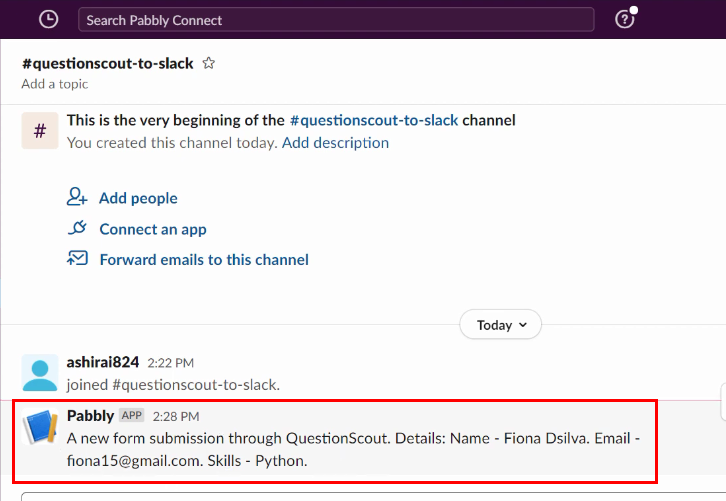Click the "A new form submission" message text
This screenshot has height=501, width=726.
(x=353, y=450)
